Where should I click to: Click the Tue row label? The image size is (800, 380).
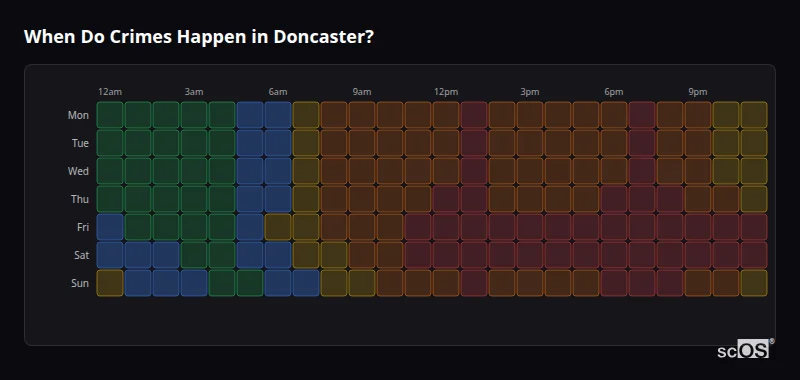pos(80,143)
